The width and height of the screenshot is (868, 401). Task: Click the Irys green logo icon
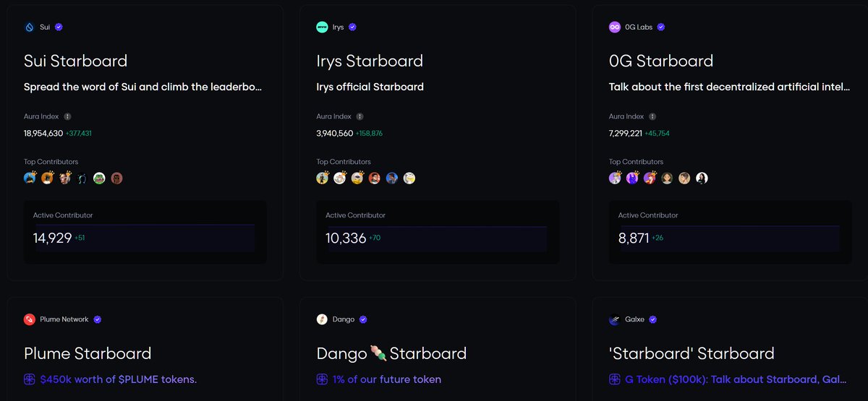322,27
